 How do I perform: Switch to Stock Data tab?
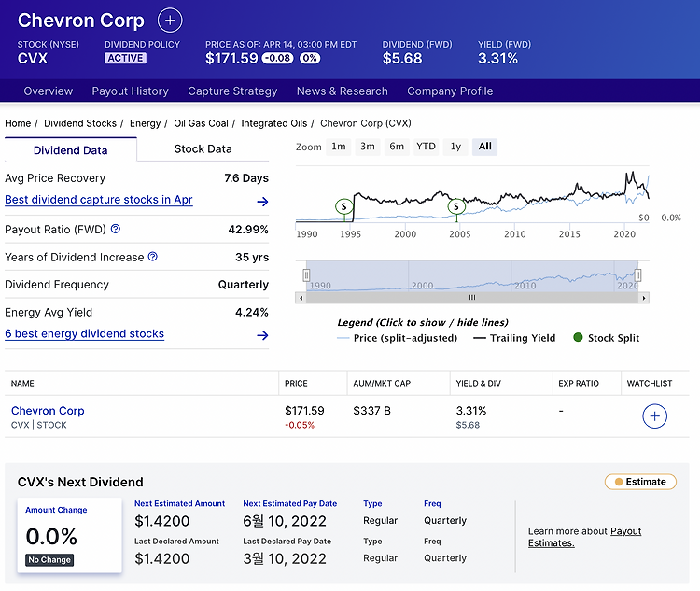click(x=203, y=149)
